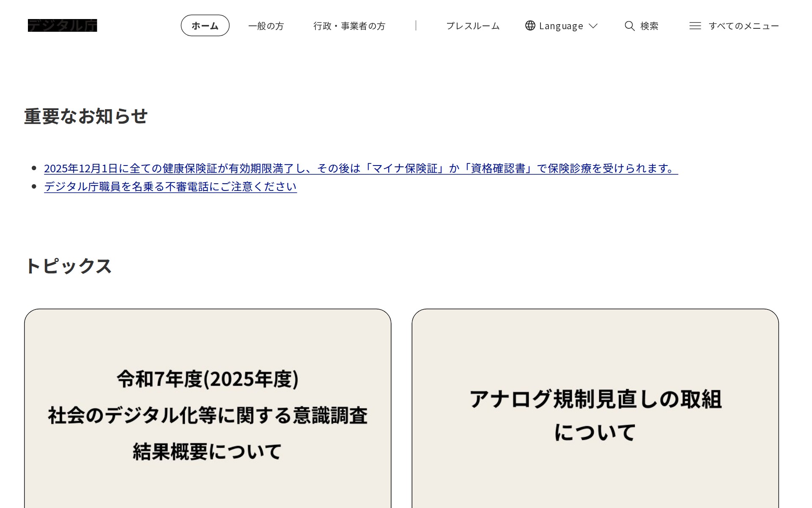
Task: Select the ホーム navigation pill
Action: click(x=205, y=25)
